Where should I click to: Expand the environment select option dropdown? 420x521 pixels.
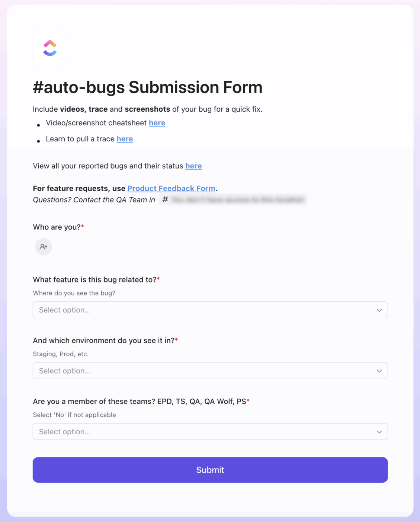pyautogui.click(x=210, y=371)
